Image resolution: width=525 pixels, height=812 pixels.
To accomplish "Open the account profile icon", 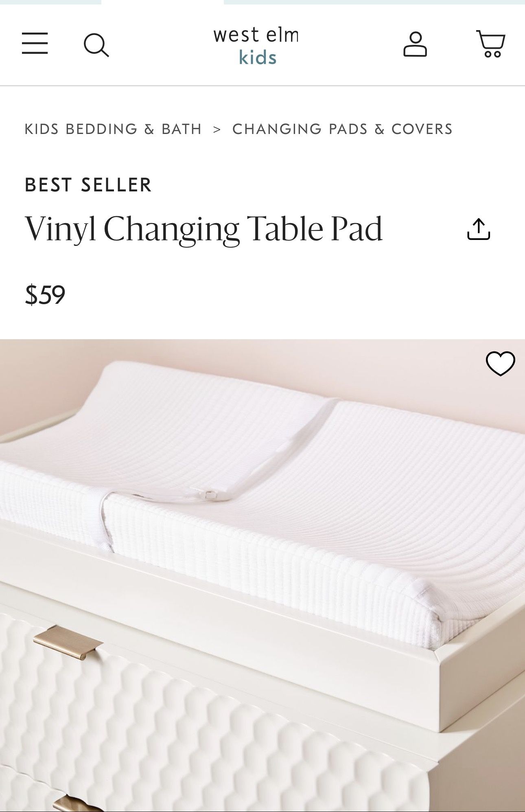I will click(415, 44).
